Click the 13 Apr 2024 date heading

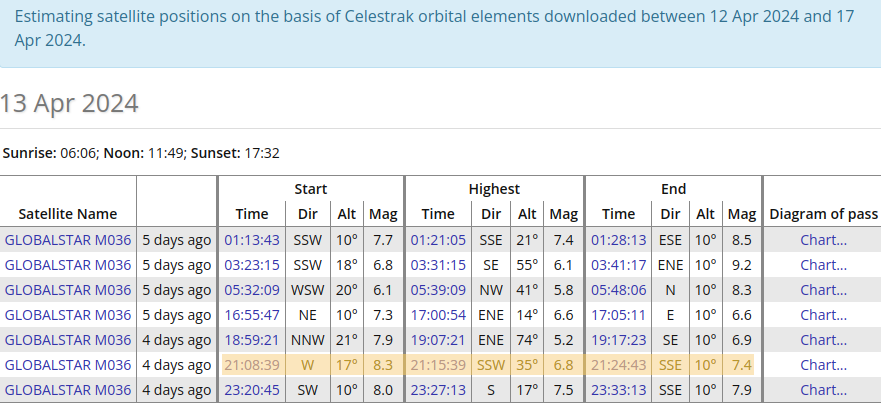[x=69, y=103]
